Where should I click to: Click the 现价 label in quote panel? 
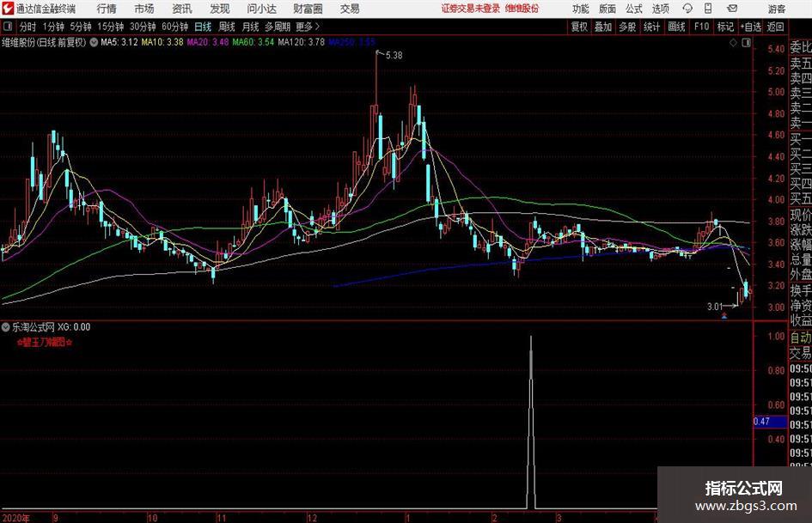coord(801,215)
